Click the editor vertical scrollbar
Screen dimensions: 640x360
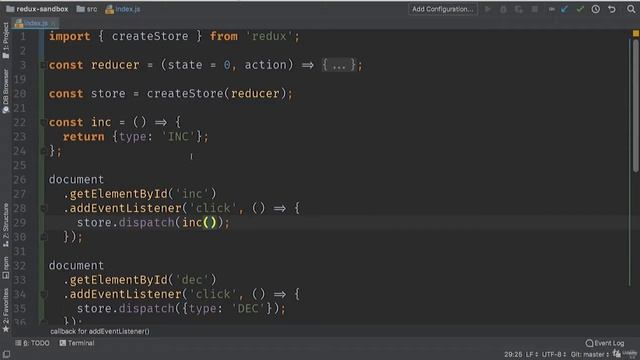(636, 106)
